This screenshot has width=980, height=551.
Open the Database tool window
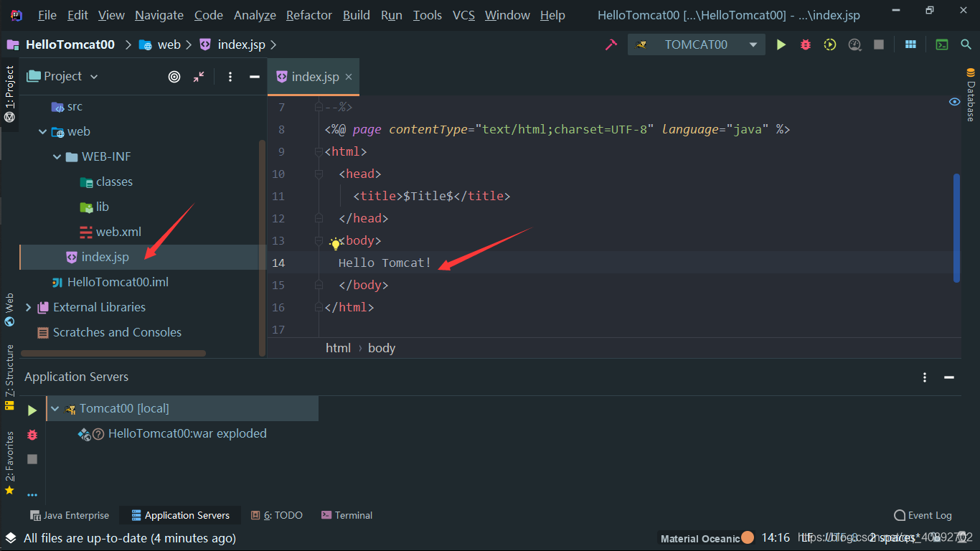point(971,95)
